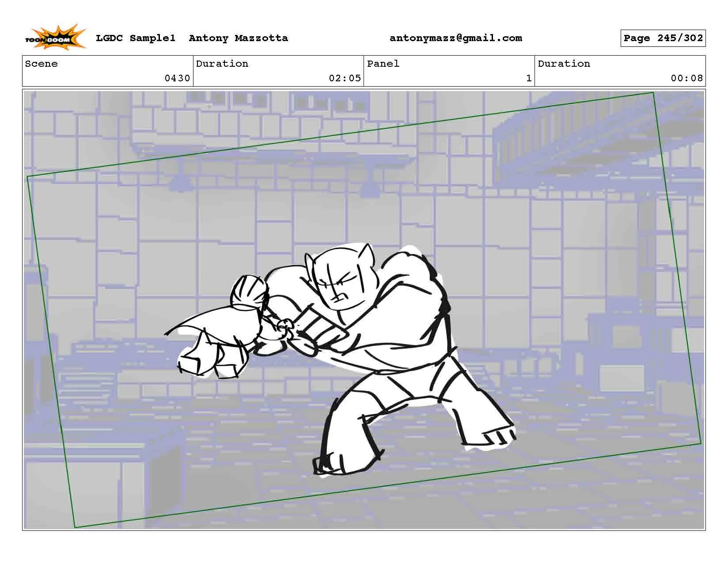Viewport: 728px width, 564px height.
Task: Click the Toon Boom logo
Action: [55, 37]
